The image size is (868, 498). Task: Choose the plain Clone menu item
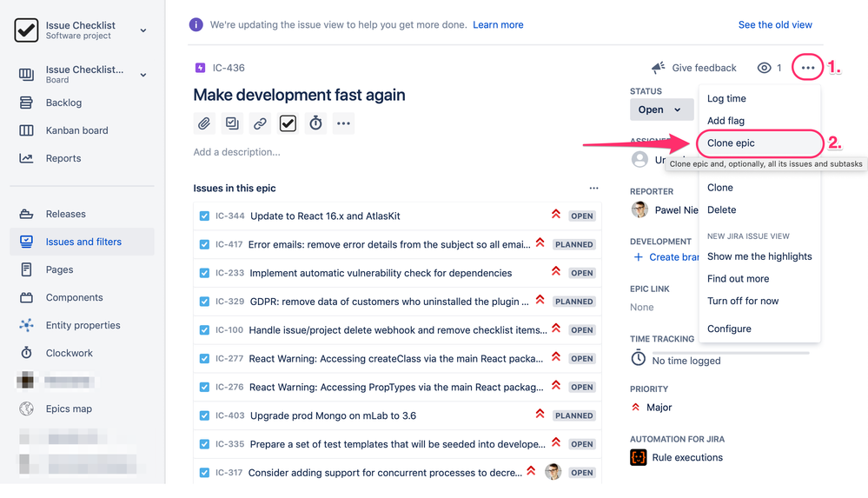click(x=759, y=187)
